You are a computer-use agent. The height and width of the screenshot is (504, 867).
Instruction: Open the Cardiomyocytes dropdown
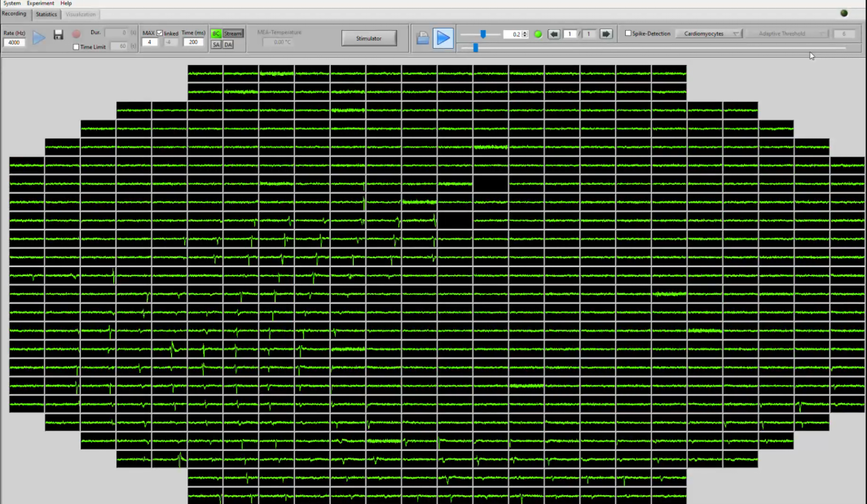708,33
